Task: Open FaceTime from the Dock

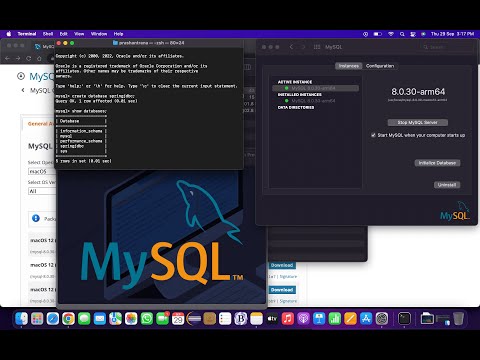Action: (x=162, y=319)
